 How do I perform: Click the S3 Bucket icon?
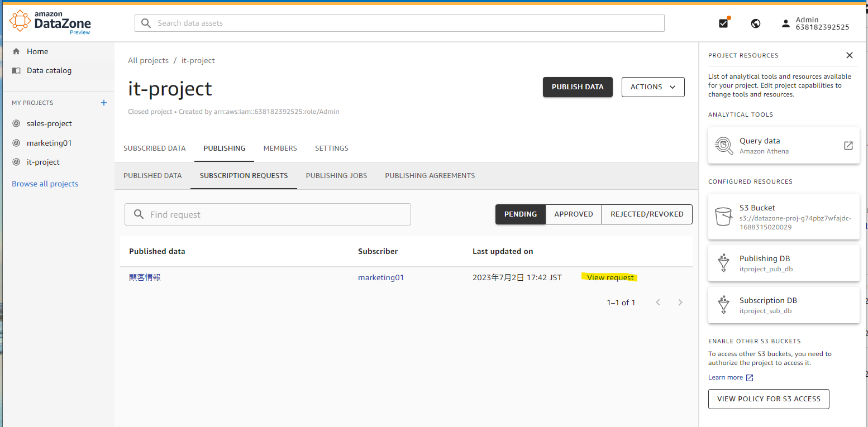(724, 217)
